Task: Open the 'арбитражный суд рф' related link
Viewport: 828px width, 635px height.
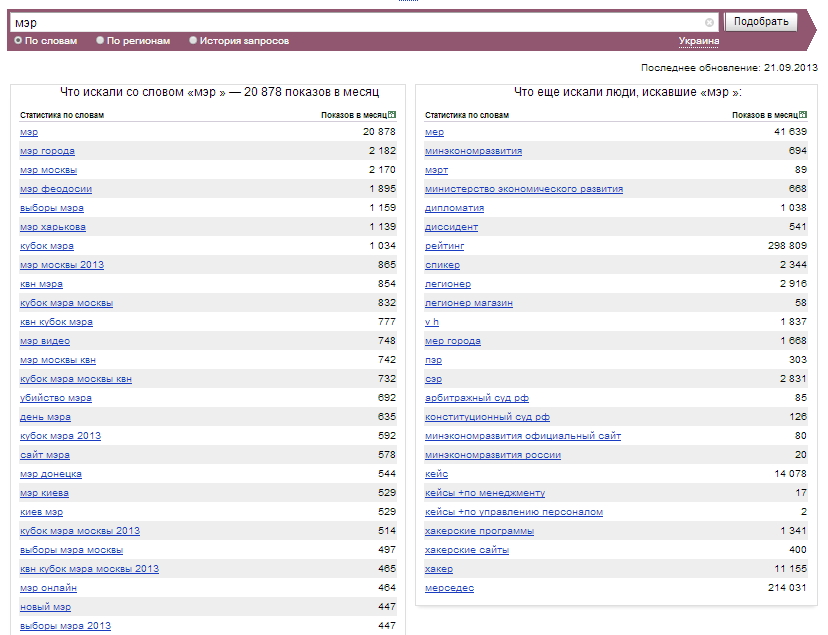Action: coord(477,398)
